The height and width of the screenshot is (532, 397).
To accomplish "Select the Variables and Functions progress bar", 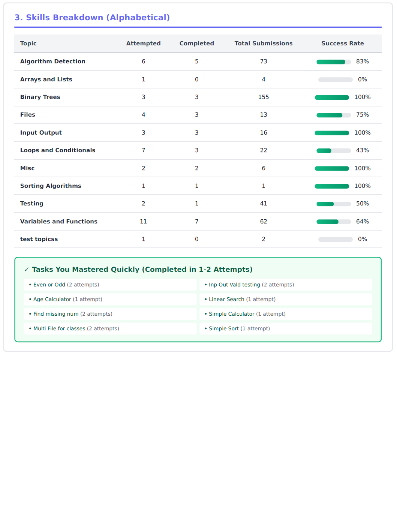I will coord(333,222).
